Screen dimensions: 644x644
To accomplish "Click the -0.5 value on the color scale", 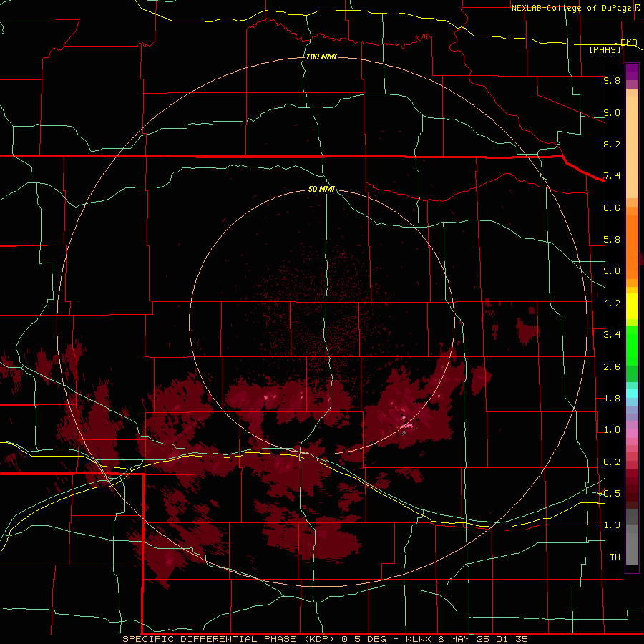I will pyautogui.click(x=609, y=494).
